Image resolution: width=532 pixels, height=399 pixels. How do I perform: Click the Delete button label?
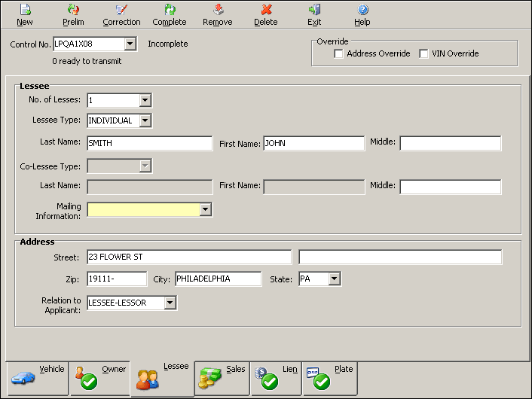pos(266,22)
